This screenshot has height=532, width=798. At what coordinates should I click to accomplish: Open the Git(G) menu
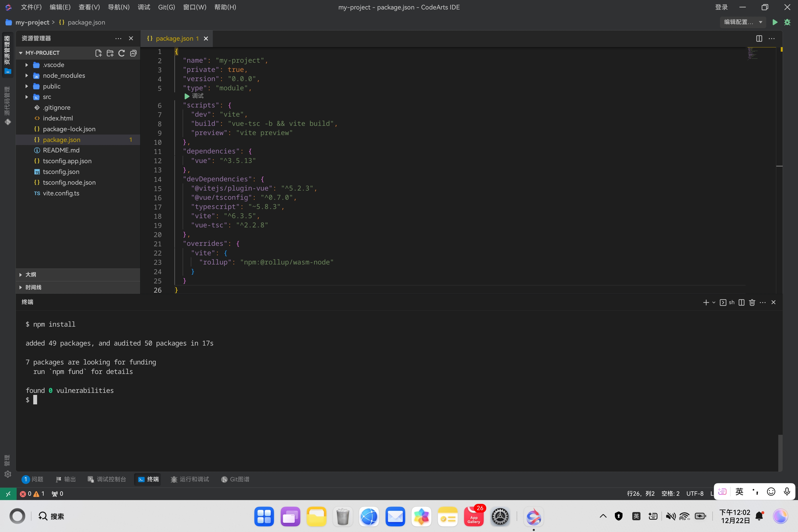(166, 7)
